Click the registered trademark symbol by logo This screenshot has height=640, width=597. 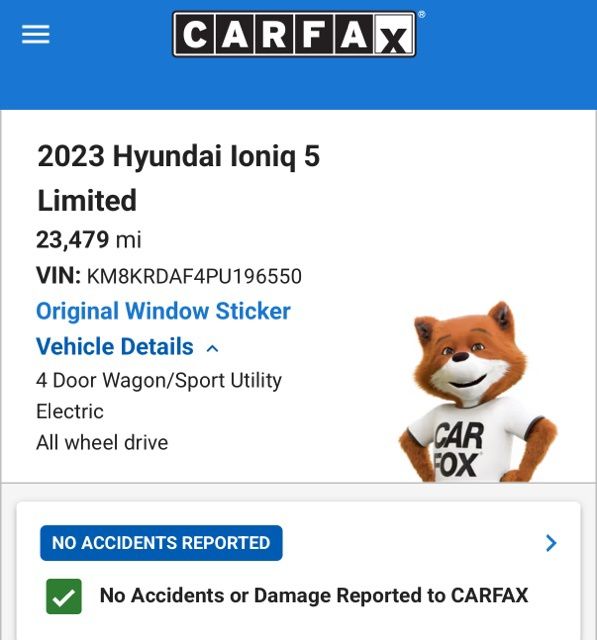coord(422,14)
